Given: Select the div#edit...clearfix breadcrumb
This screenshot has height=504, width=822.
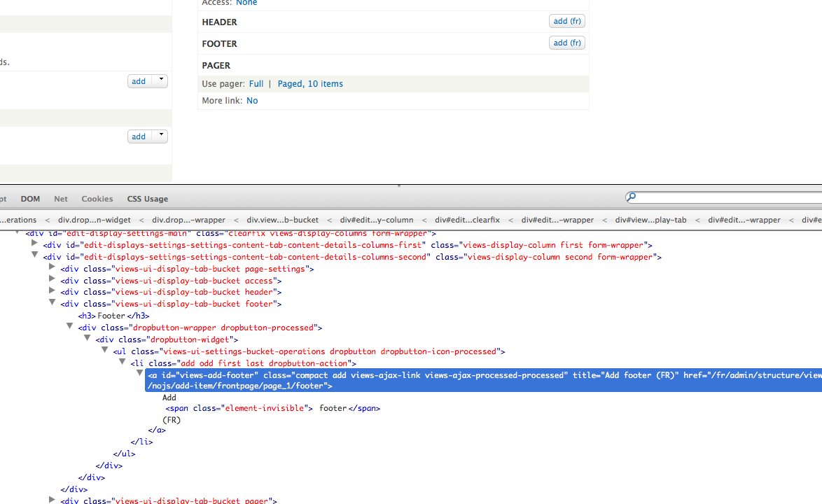Looking at the screenshot, I should (x=467, y=220).
